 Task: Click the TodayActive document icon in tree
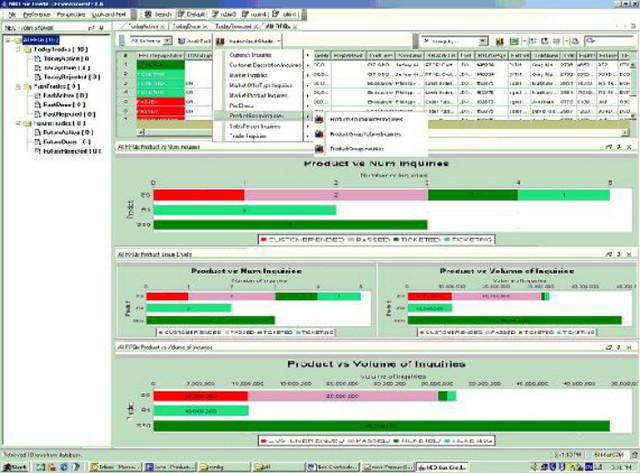pyautogui.click(x=38, y=59)
